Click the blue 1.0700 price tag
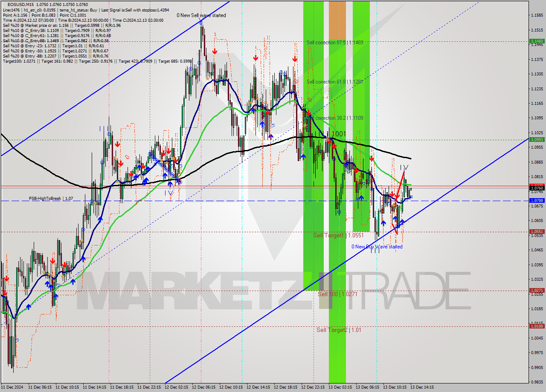 [x=537, y=200]
